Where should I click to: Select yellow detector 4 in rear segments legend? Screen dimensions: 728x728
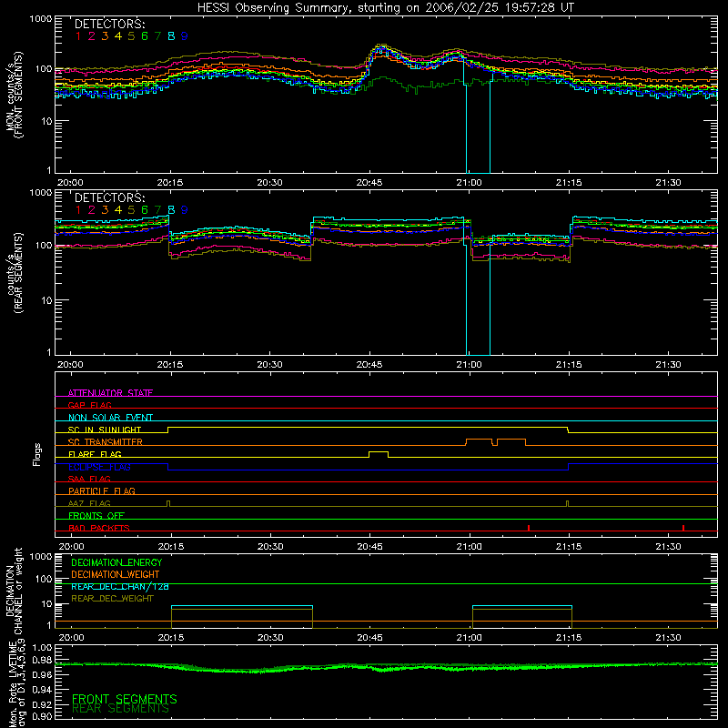click(x=118, y=210)
